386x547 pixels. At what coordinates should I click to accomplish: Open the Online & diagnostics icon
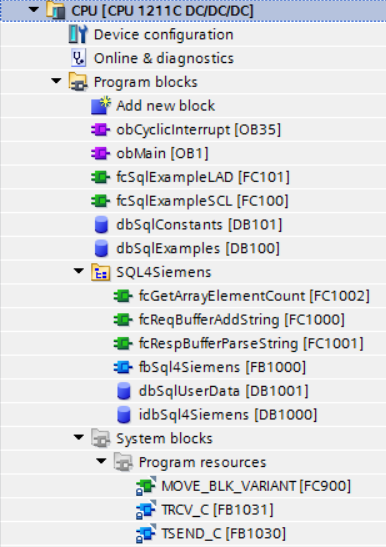pos(79,58)
